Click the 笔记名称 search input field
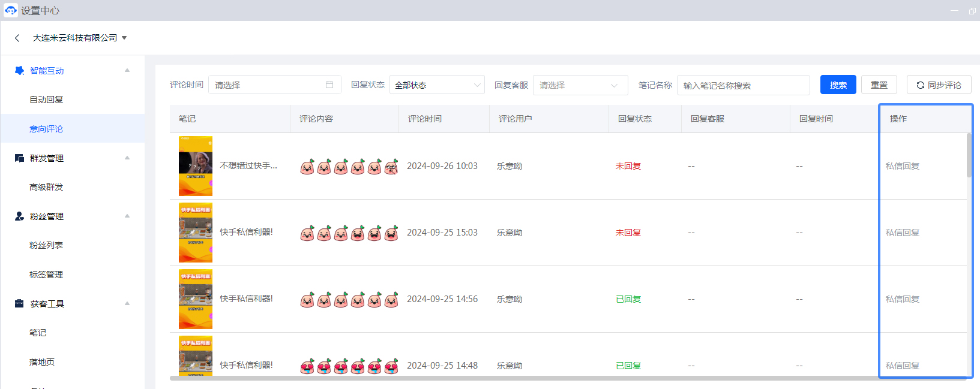 click(743, 85)
